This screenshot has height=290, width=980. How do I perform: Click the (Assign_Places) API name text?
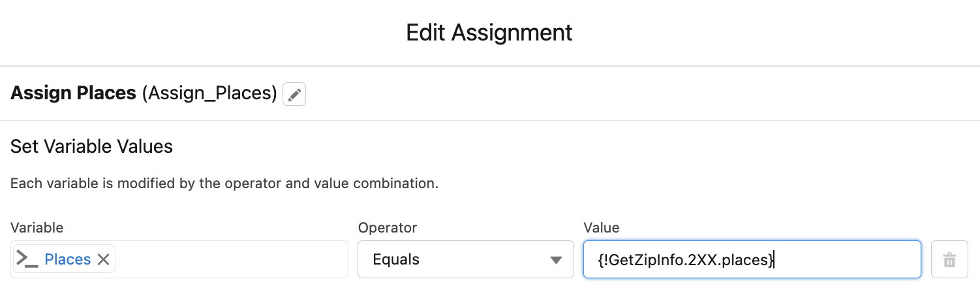(210, 93)
